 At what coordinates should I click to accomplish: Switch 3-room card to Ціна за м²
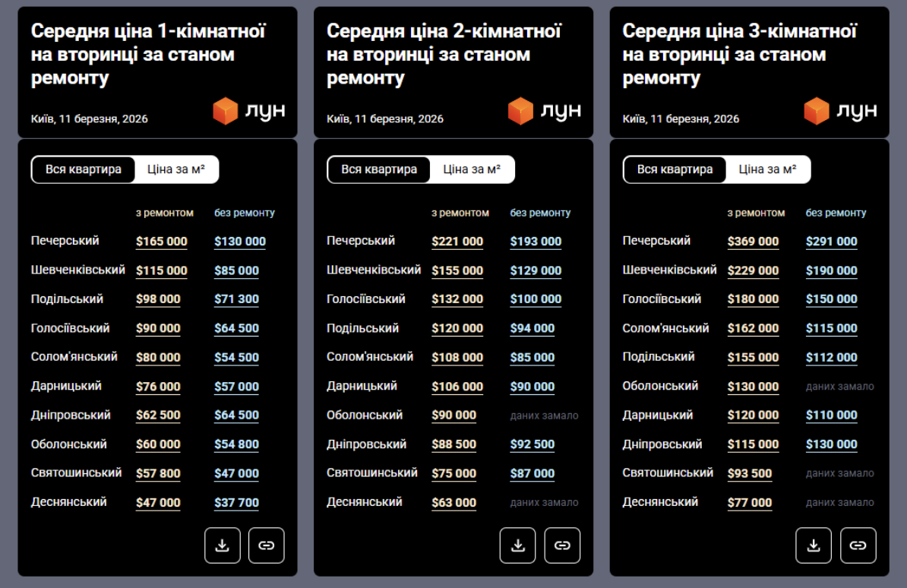click(x=767, y=169)
